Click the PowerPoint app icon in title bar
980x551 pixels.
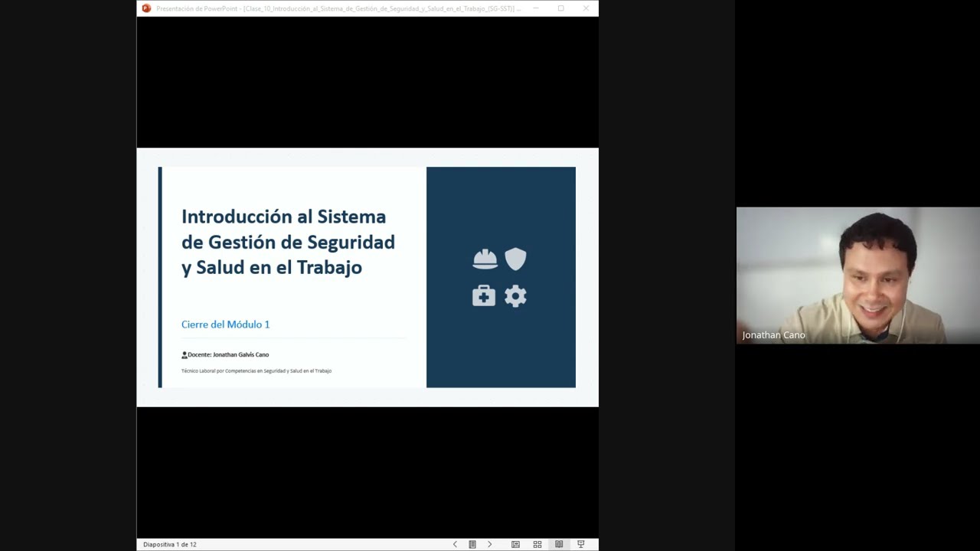[x=147, y=8]
